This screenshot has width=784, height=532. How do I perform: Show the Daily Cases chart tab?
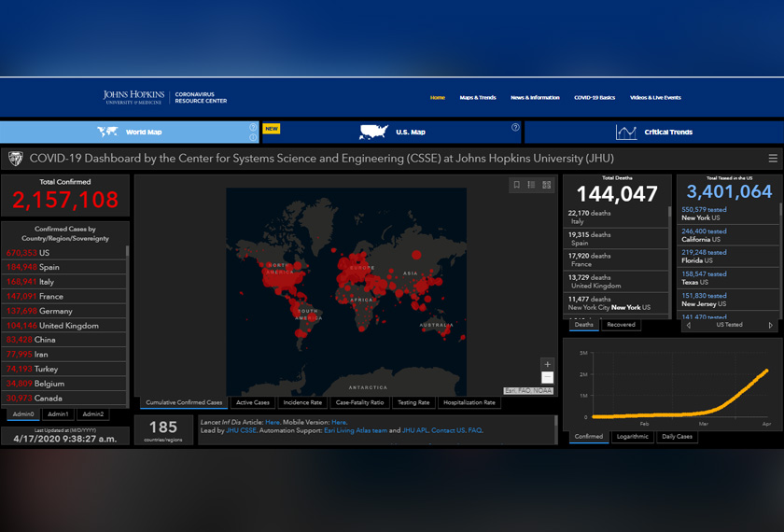click(x=677, y=437)
